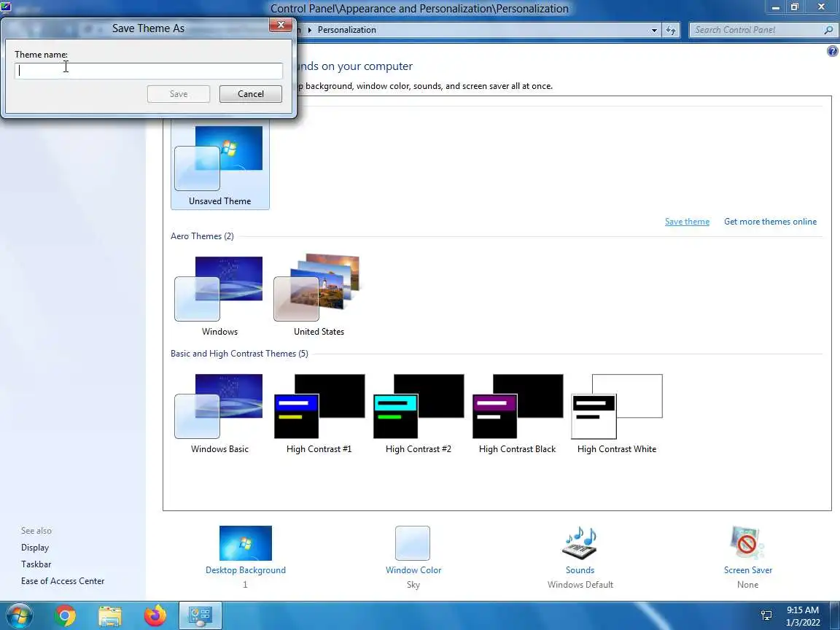
Task: Choose the High Contrast Black theme
Action: 518,413
